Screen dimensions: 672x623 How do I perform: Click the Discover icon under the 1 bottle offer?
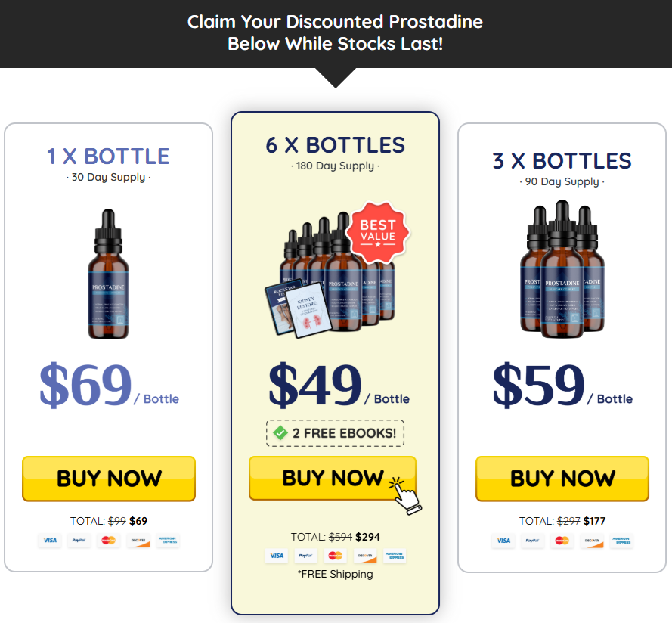[x=138, y=541]
